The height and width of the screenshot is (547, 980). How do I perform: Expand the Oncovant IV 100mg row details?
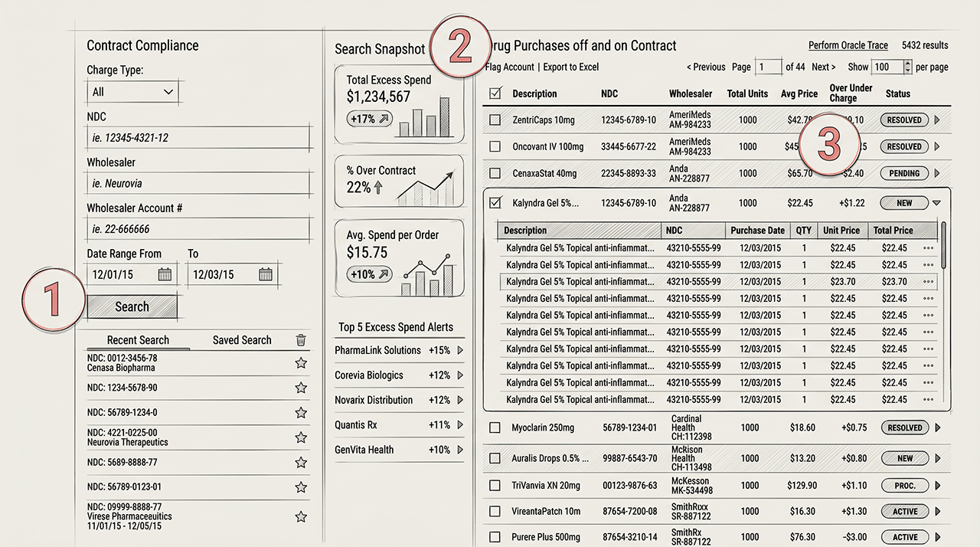(x=937, y=146)
